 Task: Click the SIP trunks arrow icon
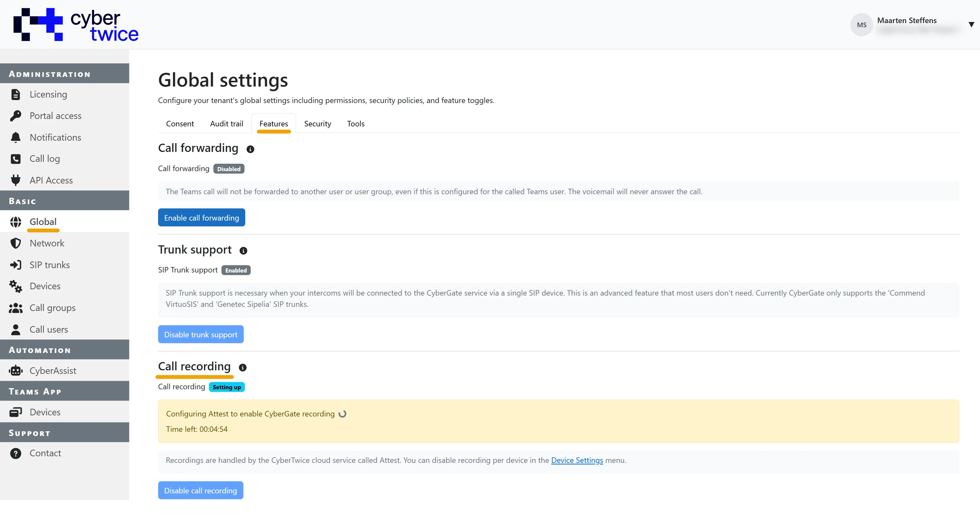(x=16, y=265)
